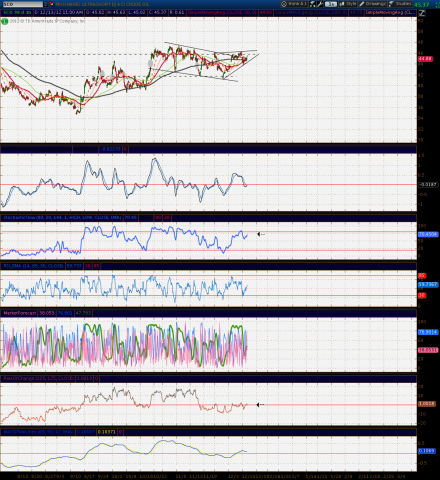
Task: Click the 76.9014 MarketForecast value bubble
Action: (428, 332)
